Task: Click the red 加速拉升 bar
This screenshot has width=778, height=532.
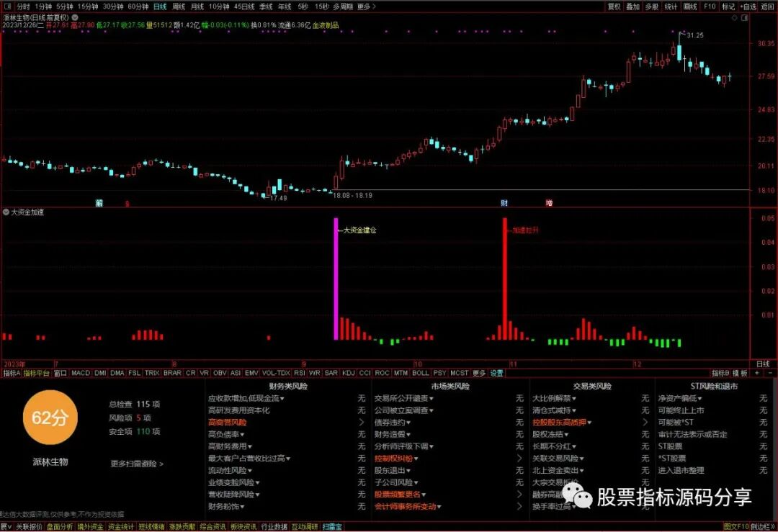Action: click(x=505, y=279)
